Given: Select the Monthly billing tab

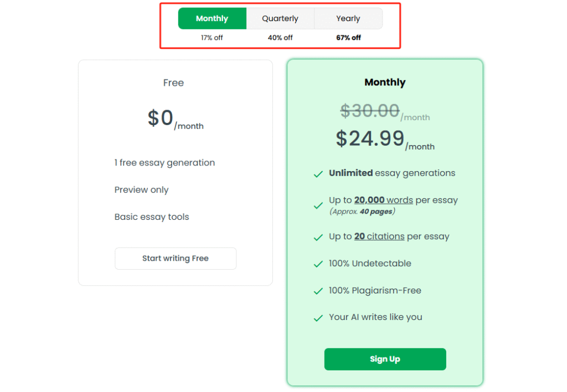Looking at the screenshot, I should click(x=212, y=18).
